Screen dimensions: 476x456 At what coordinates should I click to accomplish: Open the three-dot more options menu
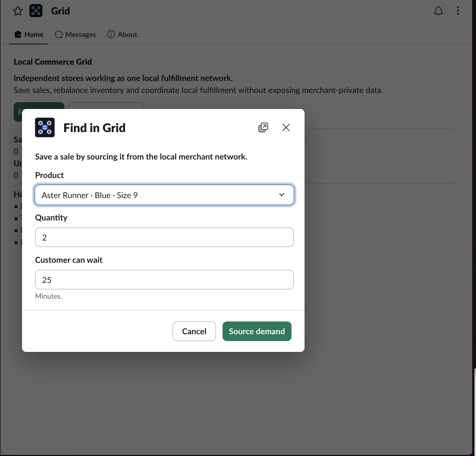[x=458, y=11]
